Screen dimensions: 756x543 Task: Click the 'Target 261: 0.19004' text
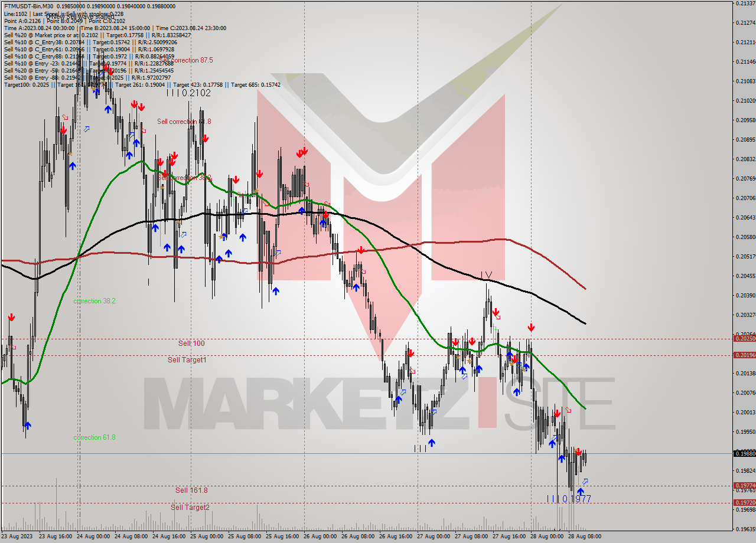tap(140, 84)
